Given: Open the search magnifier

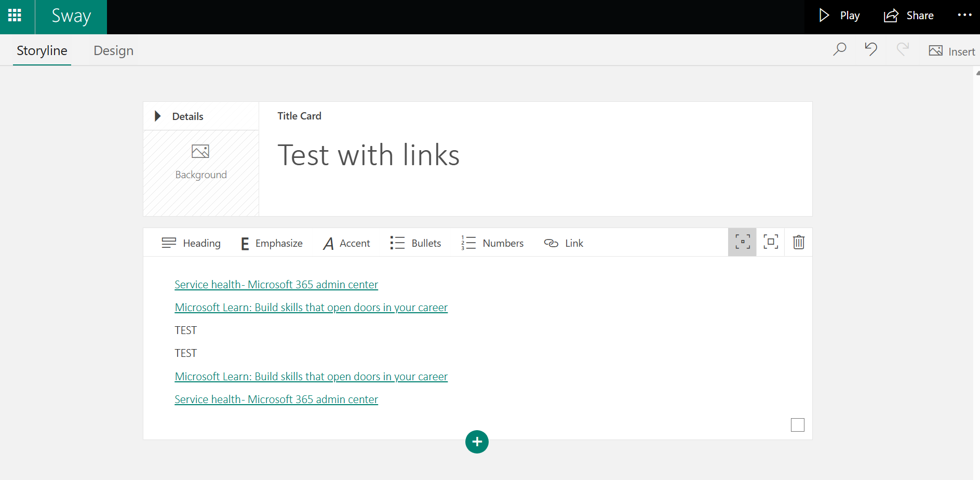Looking at the screenshot, I should point(839,49).
